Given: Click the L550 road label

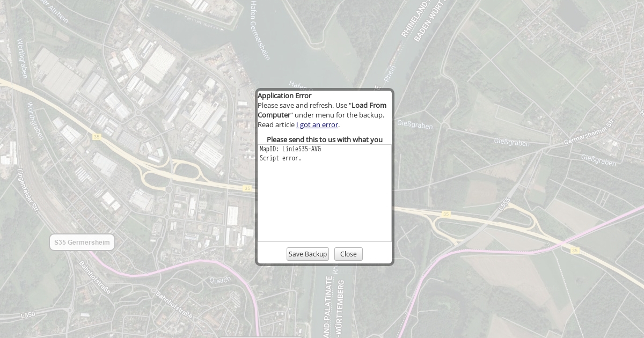Looking at the screenshot, I should click(28, 315).
